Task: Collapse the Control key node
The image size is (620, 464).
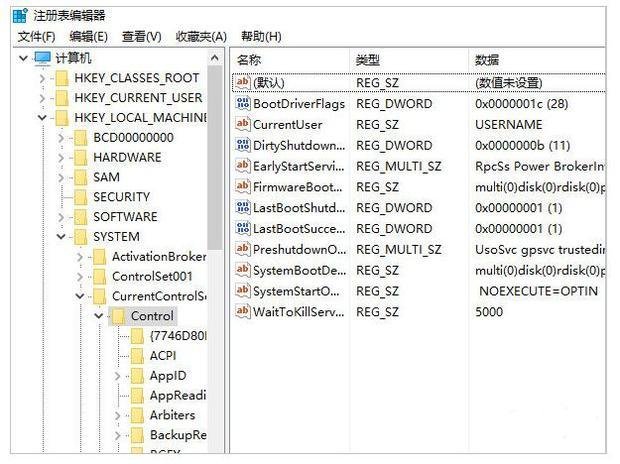Action: click(x=99, y=316)
